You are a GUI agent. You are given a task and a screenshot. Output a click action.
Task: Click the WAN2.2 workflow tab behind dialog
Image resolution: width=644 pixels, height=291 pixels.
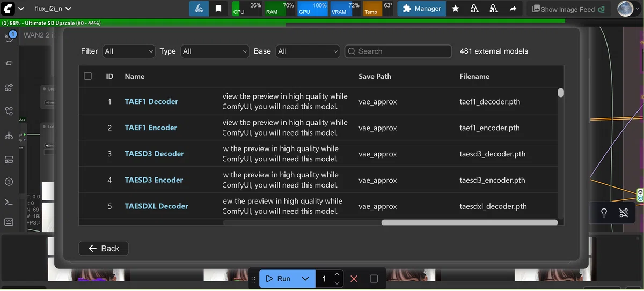tap(38, 35)
